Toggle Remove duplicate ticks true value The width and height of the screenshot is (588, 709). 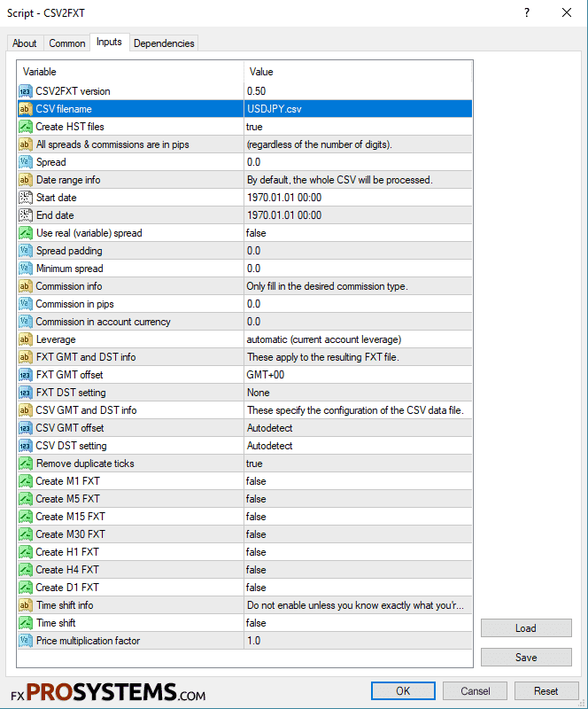click(x=358, y=464)
